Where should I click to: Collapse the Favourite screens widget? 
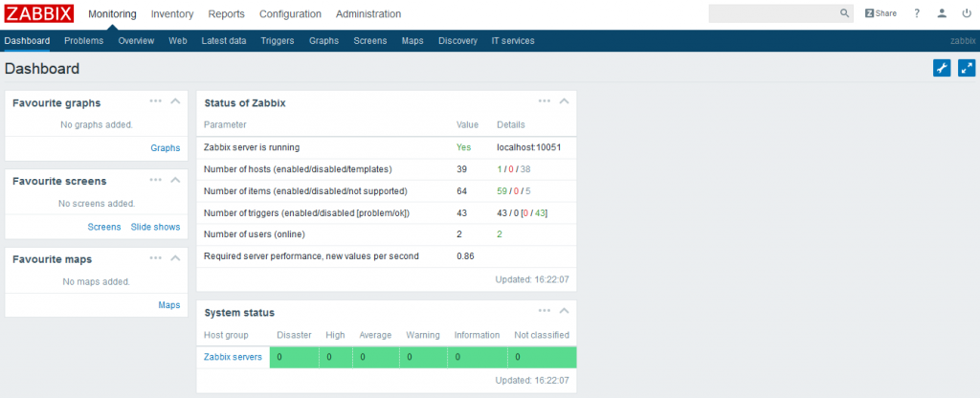pos(176,180)
